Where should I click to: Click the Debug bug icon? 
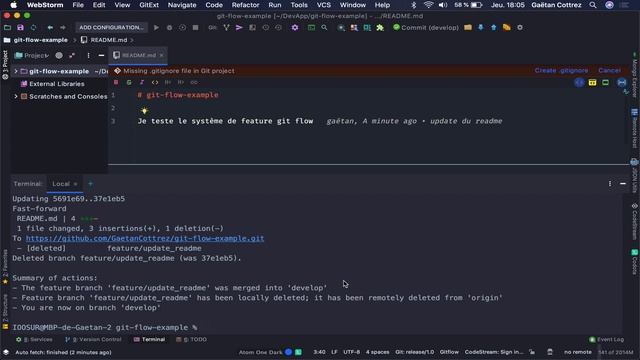pos(169,28)
